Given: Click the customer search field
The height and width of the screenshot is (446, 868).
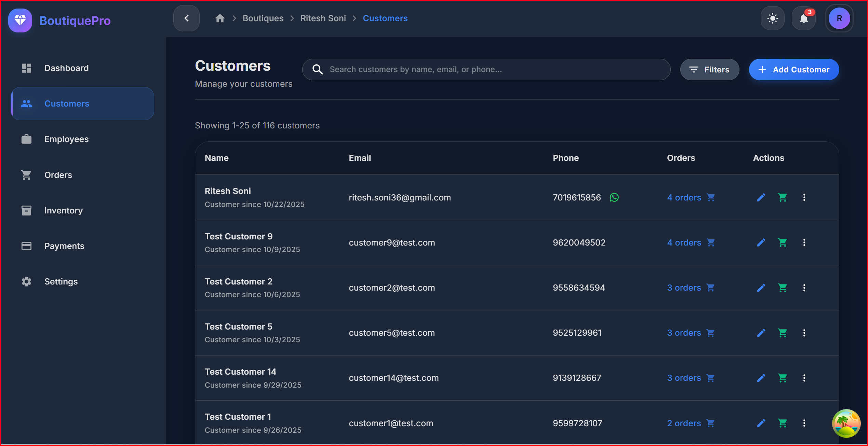Looking at the screenshot, I should 485,69.
